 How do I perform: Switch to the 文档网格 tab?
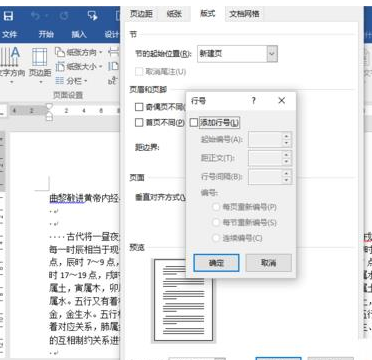(x=244, y=14)
